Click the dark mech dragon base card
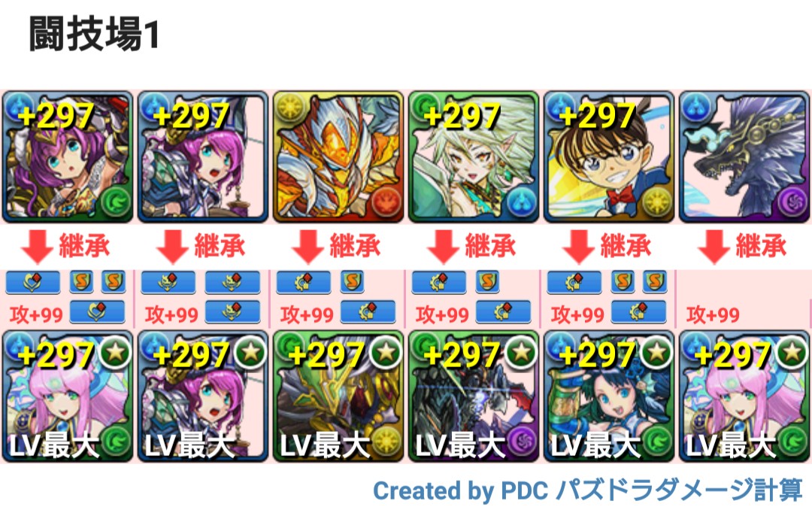Viewport: 812px width, 513px height. (474, 396)
